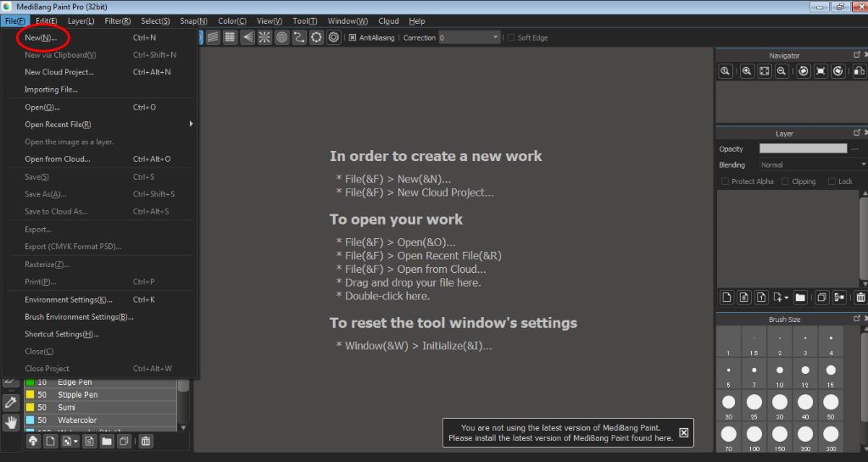Screen dimensions: 868x462
Task: Toggle the AntiAliasing checkbox
Action: pos(353,37)
